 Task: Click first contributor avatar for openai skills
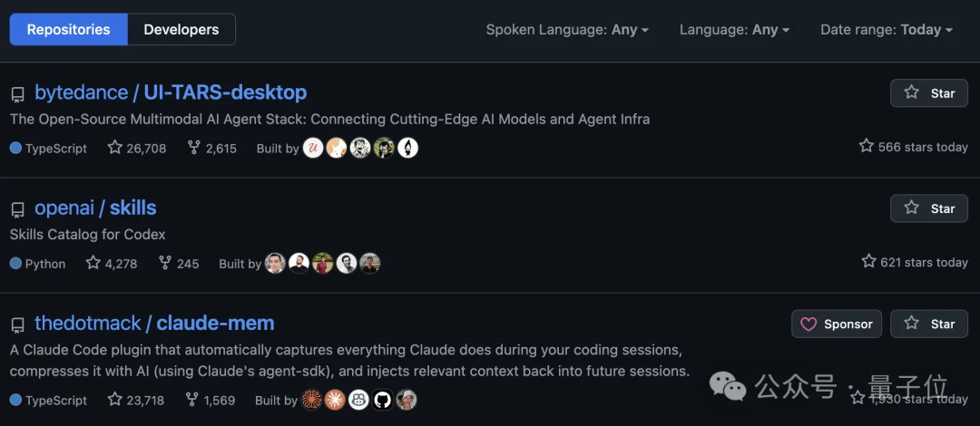(275, 264)
